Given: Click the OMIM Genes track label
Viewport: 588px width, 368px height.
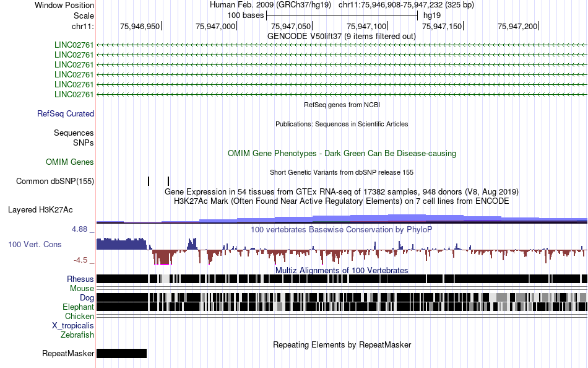Looking at the screenshot, I should tap(70, 162).
